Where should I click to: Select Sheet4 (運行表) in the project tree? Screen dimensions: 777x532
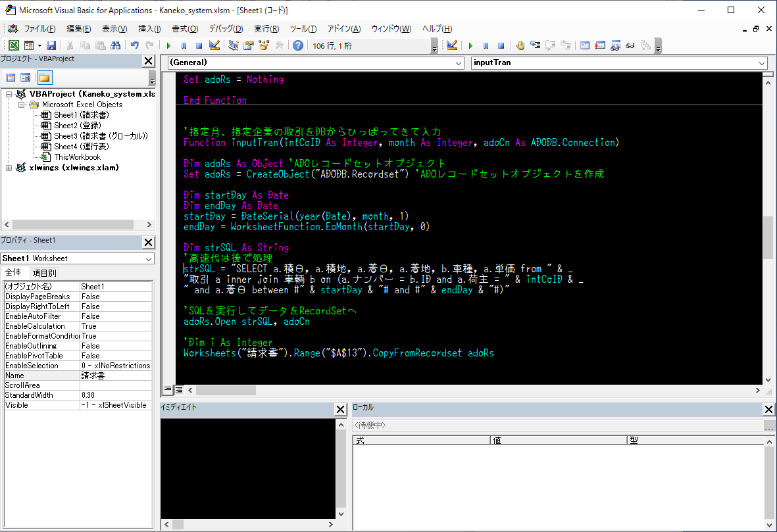point(82,147)
